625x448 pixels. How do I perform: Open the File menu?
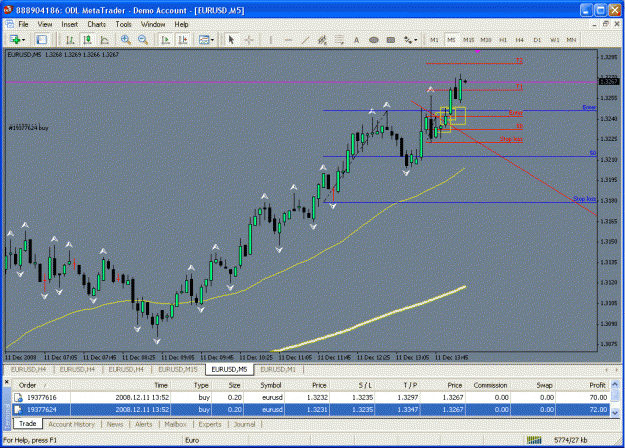coord(23,24)
